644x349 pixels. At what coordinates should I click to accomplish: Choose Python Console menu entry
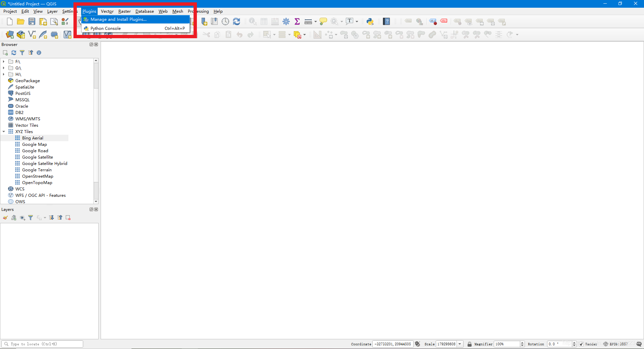click(x=136, y=28)
